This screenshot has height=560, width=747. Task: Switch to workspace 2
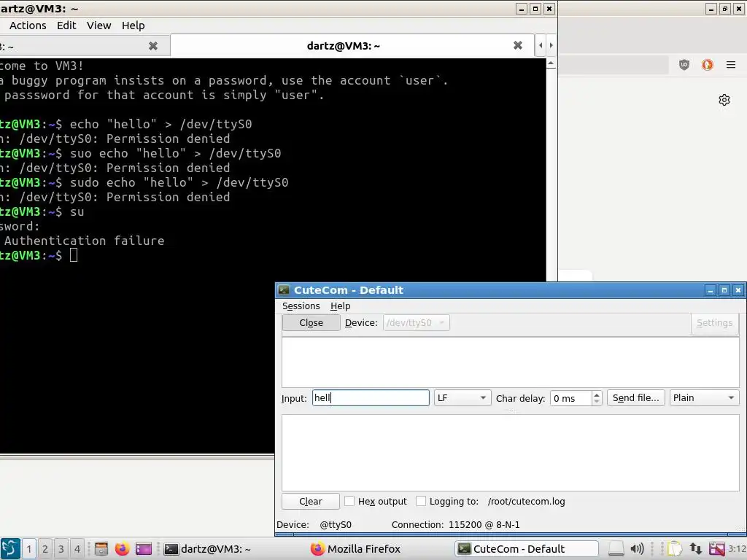(44, 548)
